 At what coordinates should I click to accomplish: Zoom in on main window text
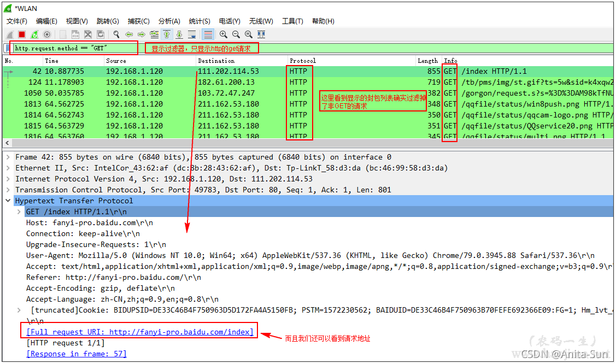[x=223, y=34]
